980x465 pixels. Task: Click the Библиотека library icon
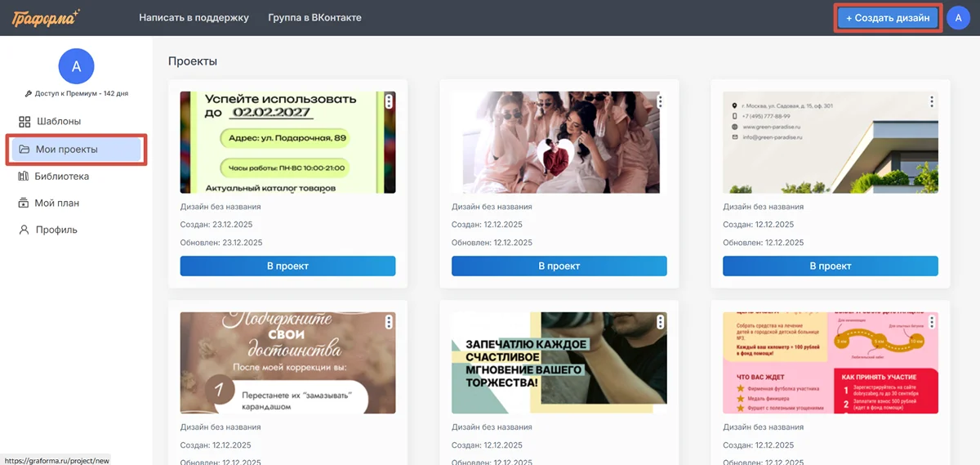coord(24,177)
